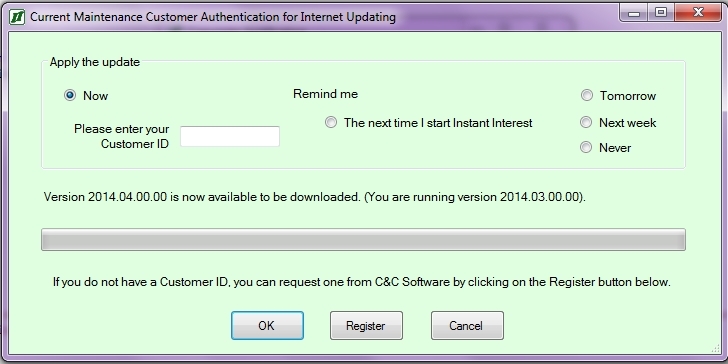This screenshot has height=364, width=728.
Task: Select the Now radio button
Action: pyautogui.click(x=70, y=96)
